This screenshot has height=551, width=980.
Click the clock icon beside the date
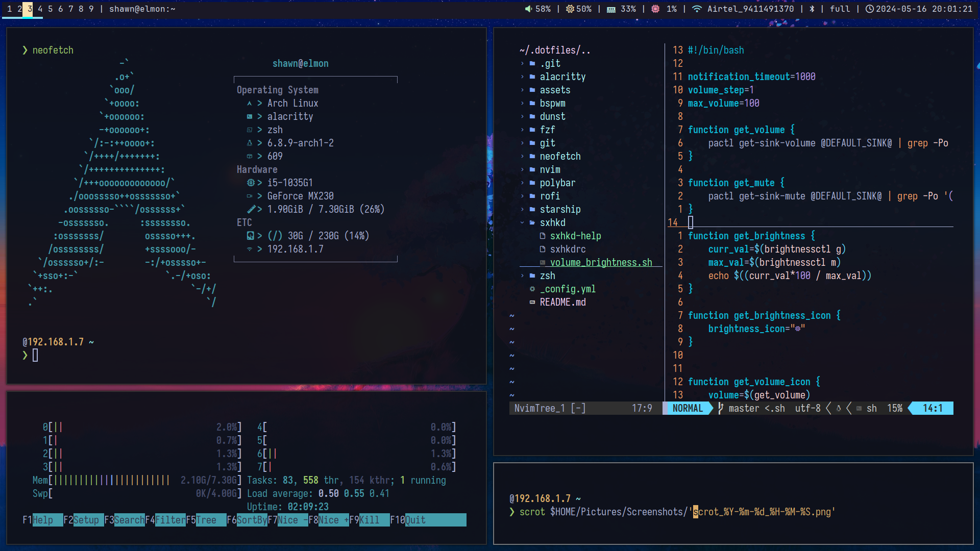[870, 9]
